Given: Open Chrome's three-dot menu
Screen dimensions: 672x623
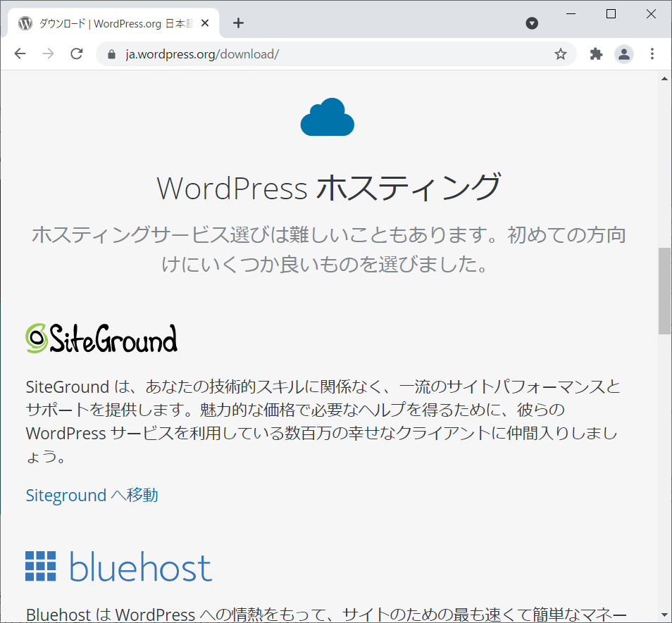Looking at the screenshot, I should [x=652, y=54].
